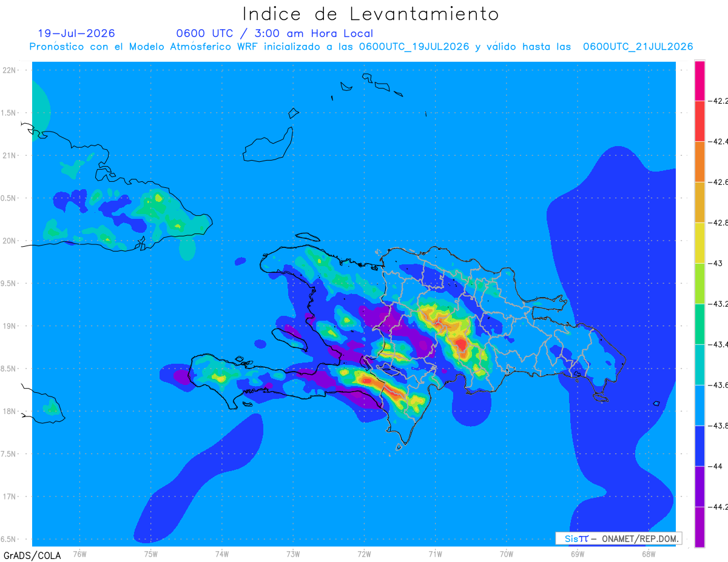The image size is (728, 562).
Task: Click the violet bottom segment of the color bar
Action: pyautogui.click(x=699, y=527)
